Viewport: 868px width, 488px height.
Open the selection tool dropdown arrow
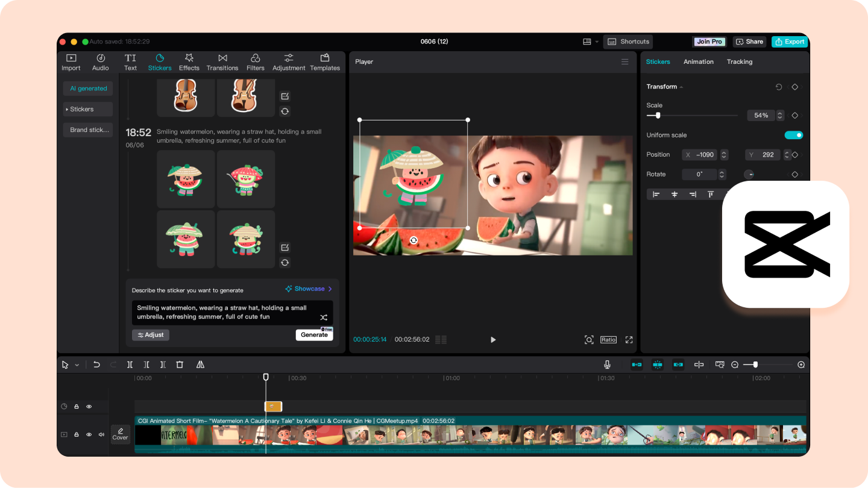click(77, 365)
